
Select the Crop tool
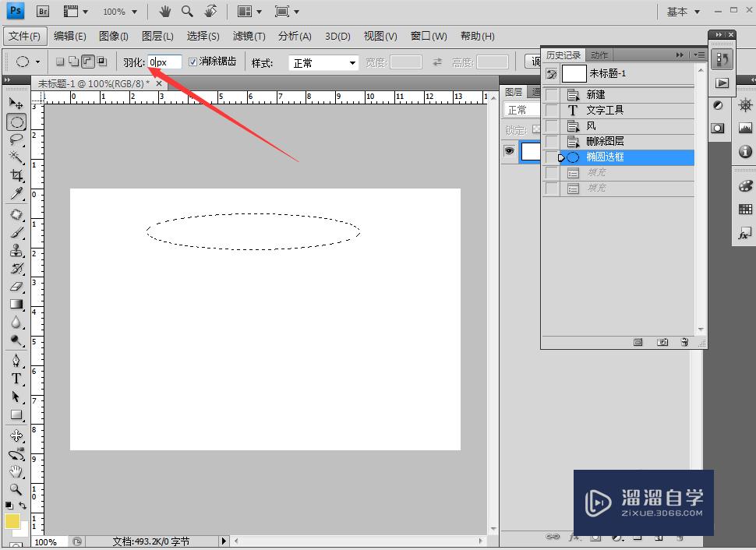16,175
